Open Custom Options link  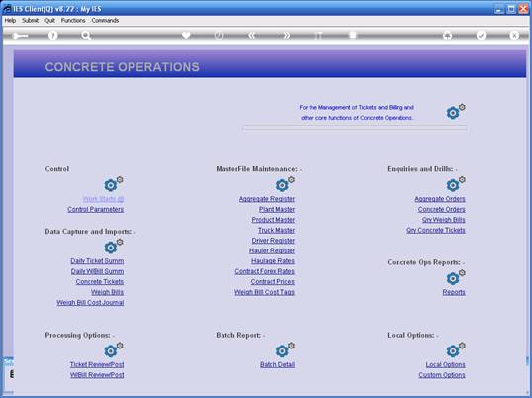442,375
